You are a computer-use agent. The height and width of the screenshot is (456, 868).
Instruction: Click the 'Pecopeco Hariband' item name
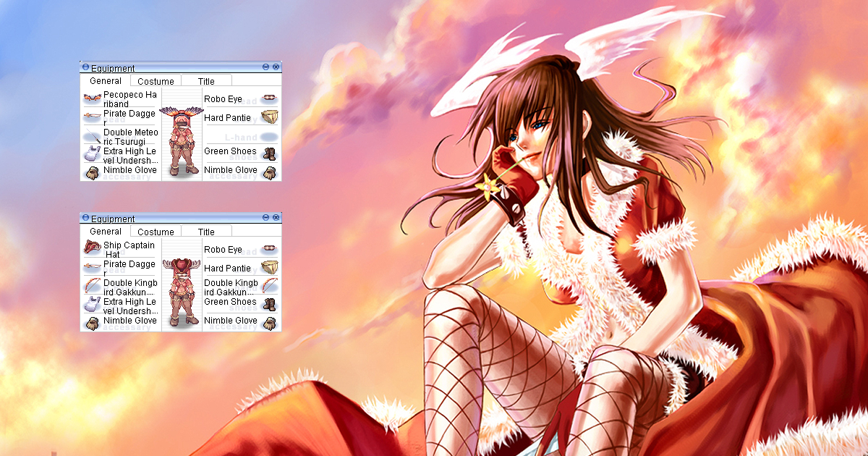[x=130, y=99]
